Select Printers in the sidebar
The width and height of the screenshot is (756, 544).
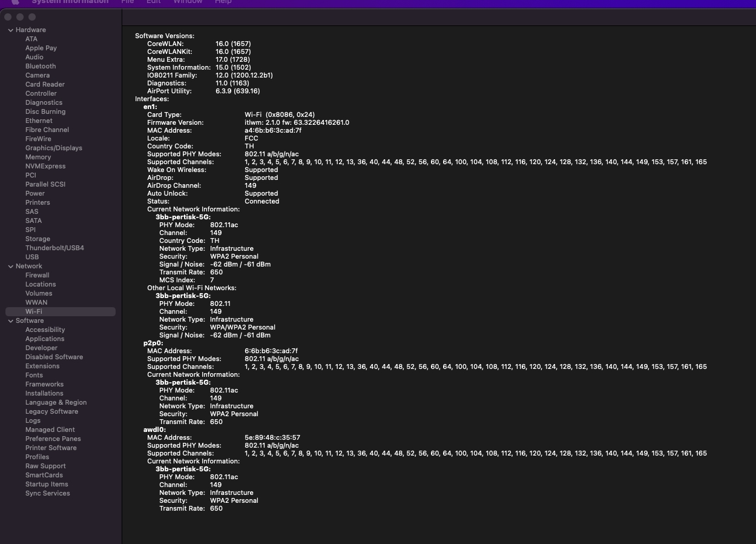pos(38,202)
